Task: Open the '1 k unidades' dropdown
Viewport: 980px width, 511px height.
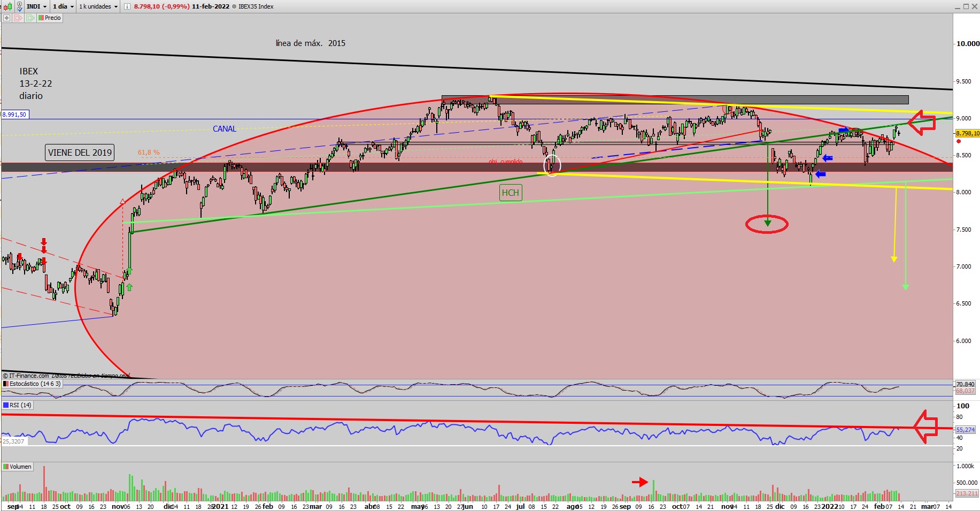Action: (98, 6)
